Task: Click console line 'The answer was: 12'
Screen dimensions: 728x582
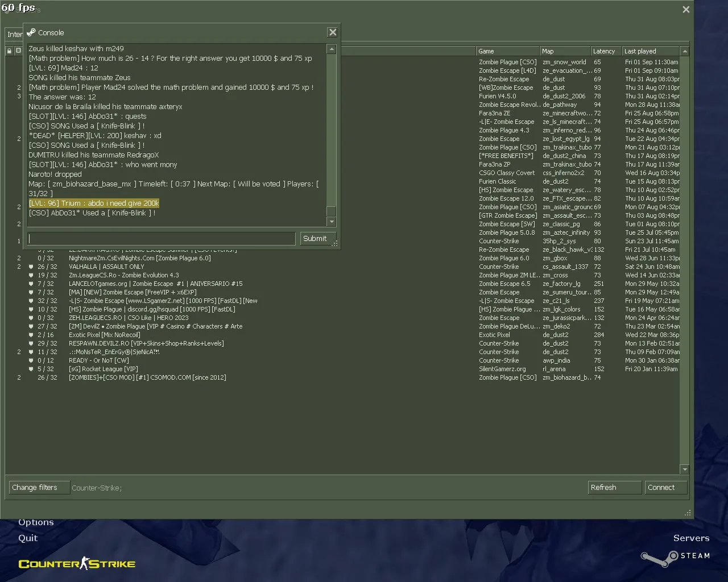Action: pos(62,97)
